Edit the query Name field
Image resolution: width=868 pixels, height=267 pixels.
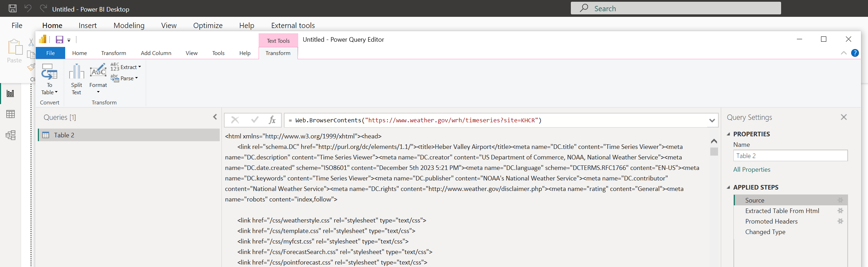tap(790, 156)
